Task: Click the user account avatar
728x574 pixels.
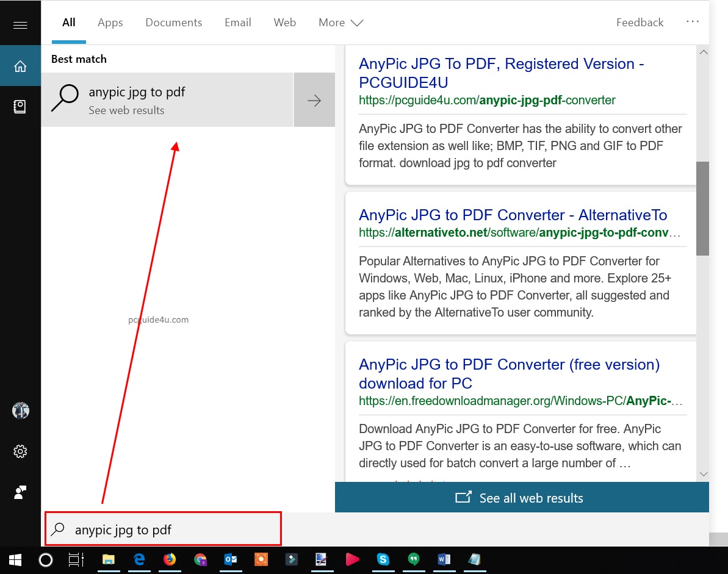Action: [20, 411]
